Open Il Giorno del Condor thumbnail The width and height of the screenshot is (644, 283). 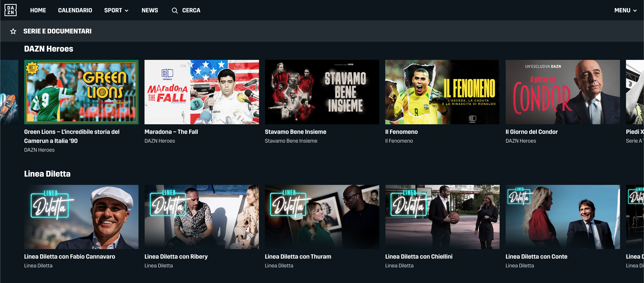[x=563, y=92]
